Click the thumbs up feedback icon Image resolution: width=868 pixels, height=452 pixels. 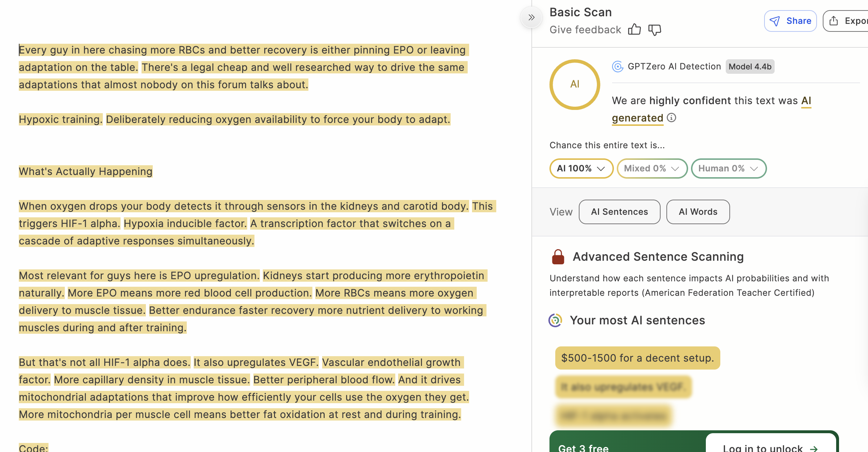(634, 29)
